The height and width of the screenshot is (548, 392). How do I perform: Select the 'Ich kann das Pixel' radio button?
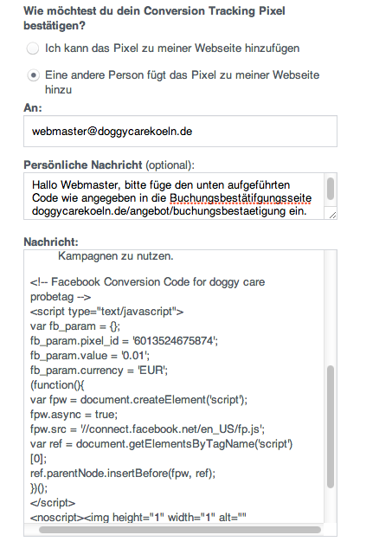click(x=33, y=48)
